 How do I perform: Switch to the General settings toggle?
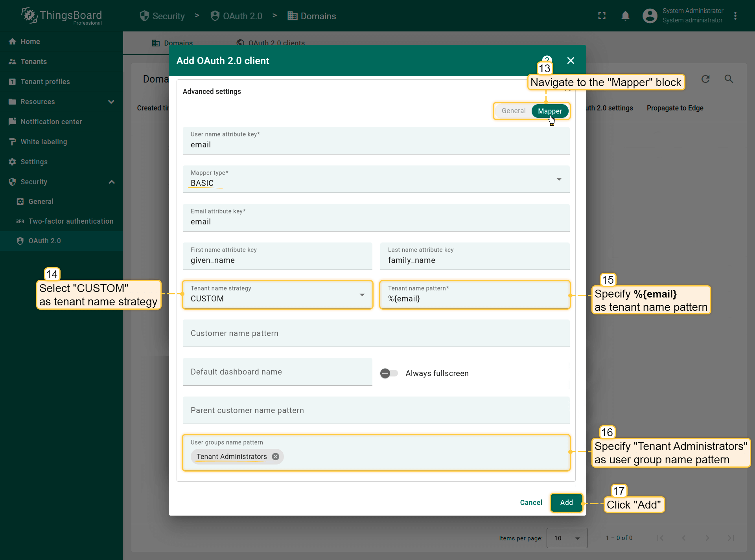[513, 111]
